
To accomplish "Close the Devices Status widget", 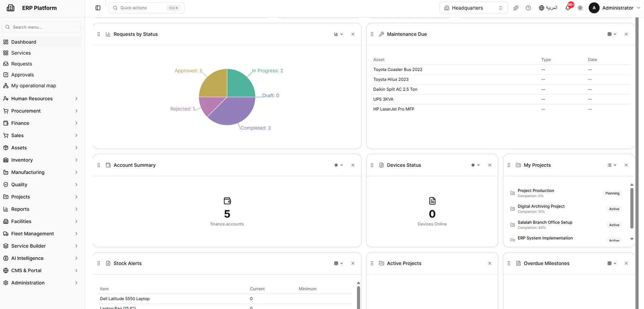I will [x=490, y=165].
